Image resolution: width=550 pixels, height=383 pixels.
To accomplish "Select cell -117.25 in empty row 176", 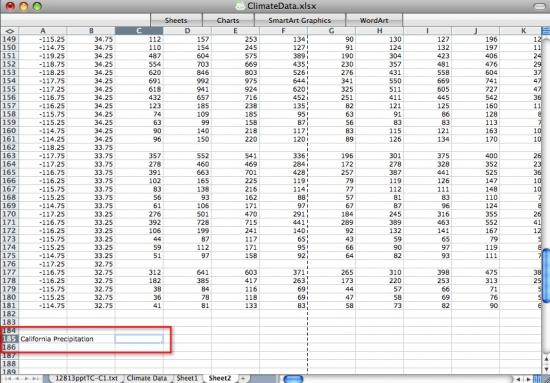I will tap(43, 264).
